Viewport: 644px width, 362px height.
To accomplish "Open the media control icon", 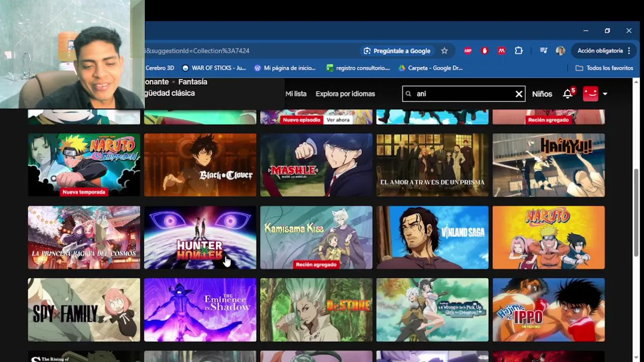I will 543,51.
